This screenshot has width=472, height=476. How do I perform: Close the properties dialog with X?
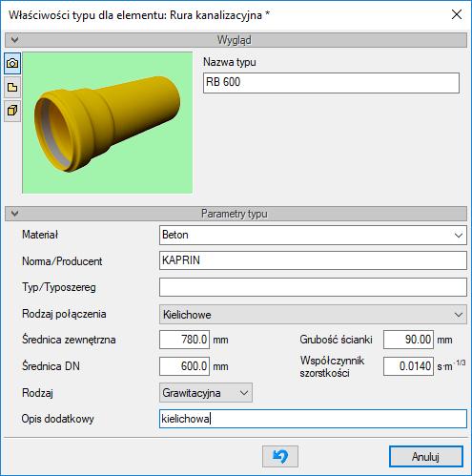(457, 14)
